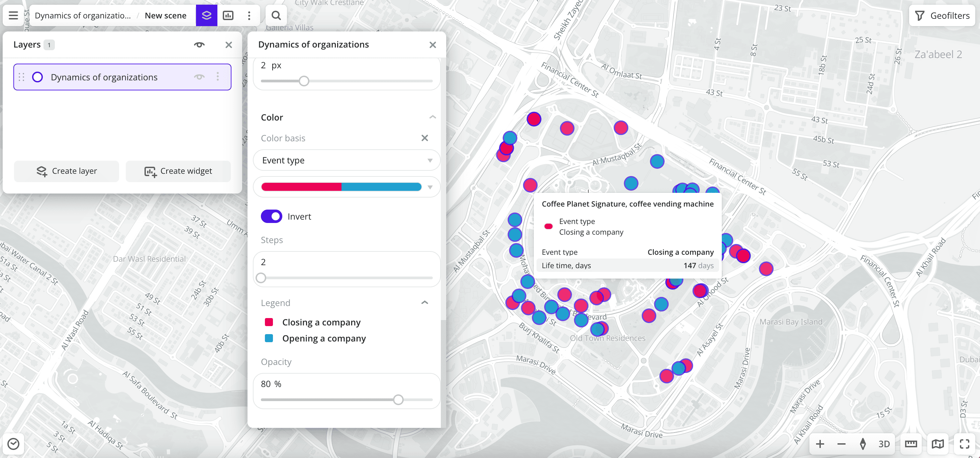The image size is (980, 458).
Task: Toggle the Invert color switch
Action: click(x=271, y=216)
